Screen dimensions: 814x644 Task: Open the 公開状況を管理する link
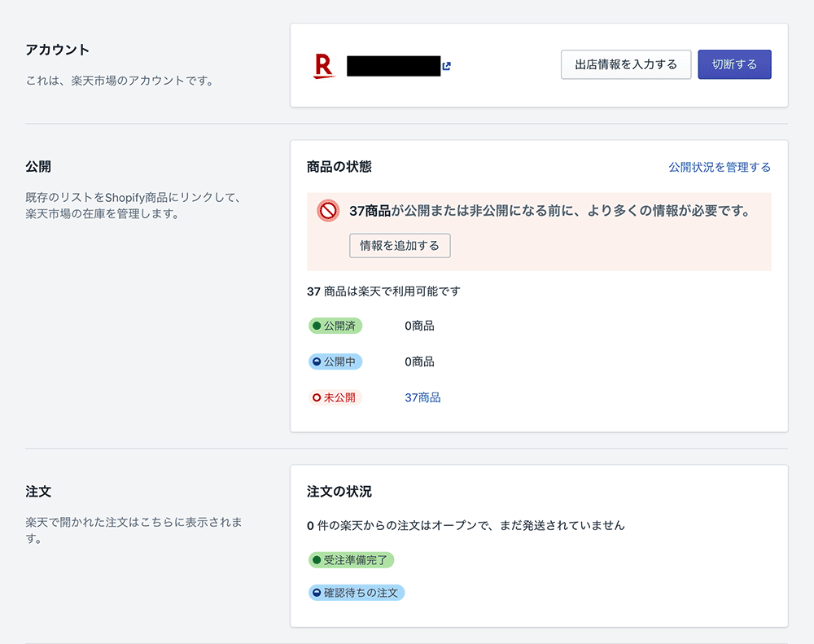click(x=721, y=167)
